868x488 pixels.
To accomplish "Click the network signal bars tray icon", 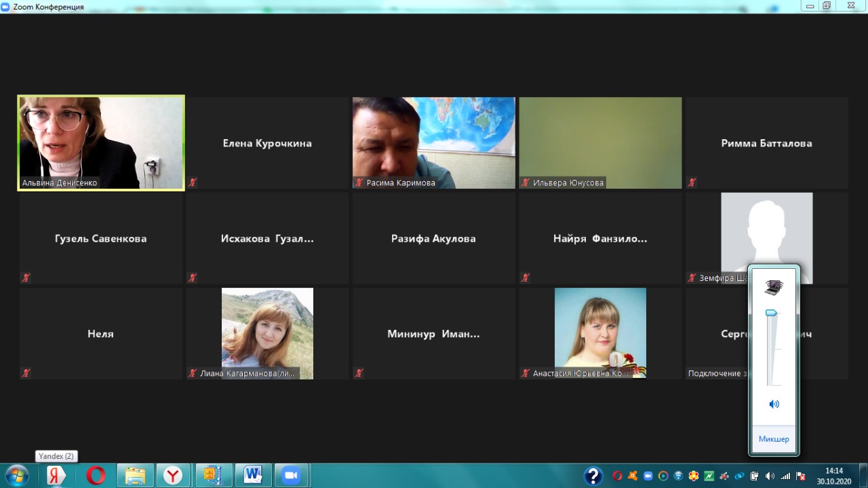I will point(785,476).
